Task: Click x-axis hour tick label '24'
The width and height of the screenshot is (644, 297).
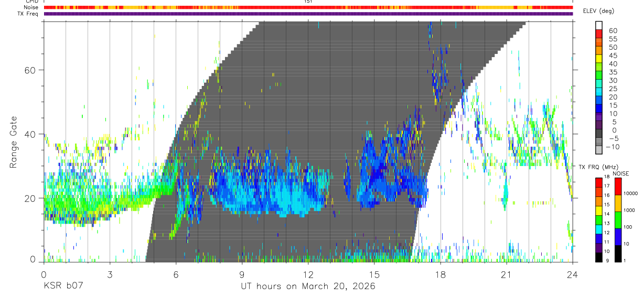Action: pos(572,274)
